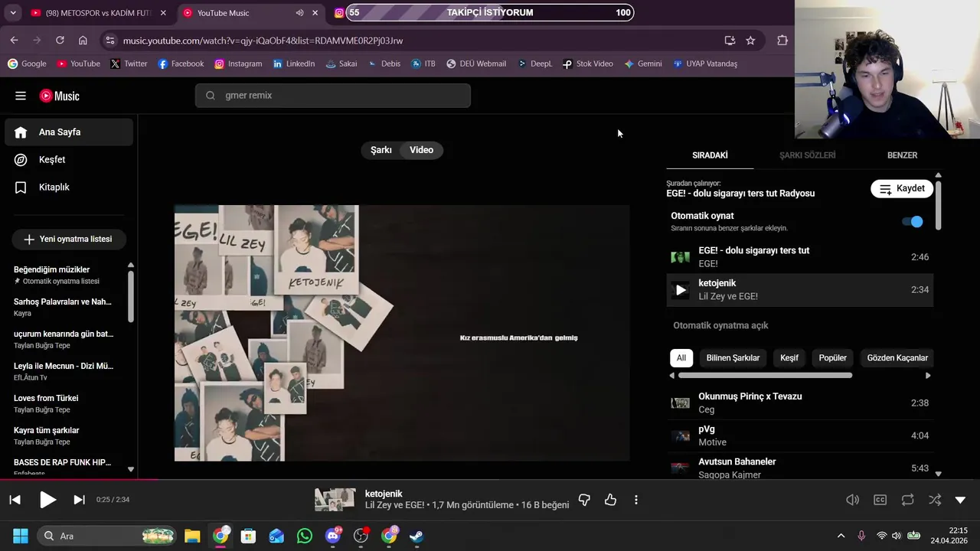Open Keşfet in the sidebar
The image size is (980, 551).
pyautogui.click(x=69, y=159)
